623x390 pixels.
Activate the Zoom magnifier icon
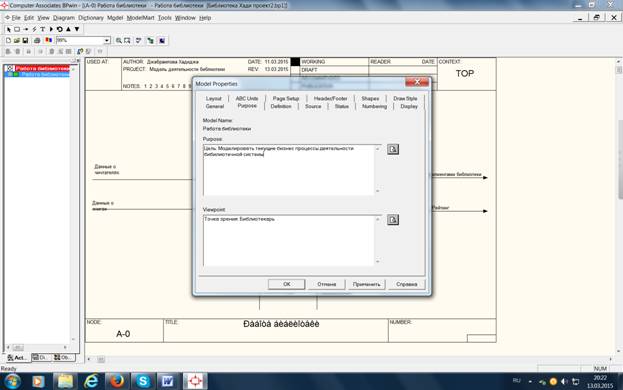click(118, 41)
